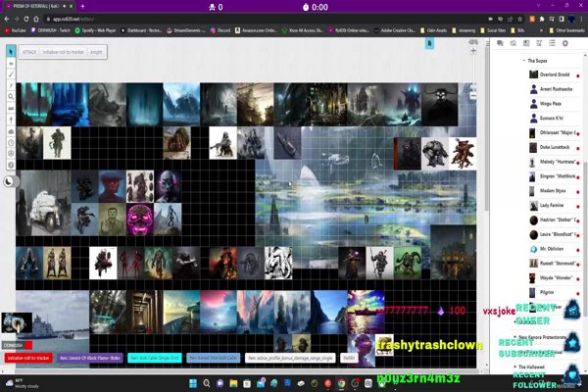Open the Collections list sidebar tab
This screenshot has height=392, width=588.
point(552,43)
